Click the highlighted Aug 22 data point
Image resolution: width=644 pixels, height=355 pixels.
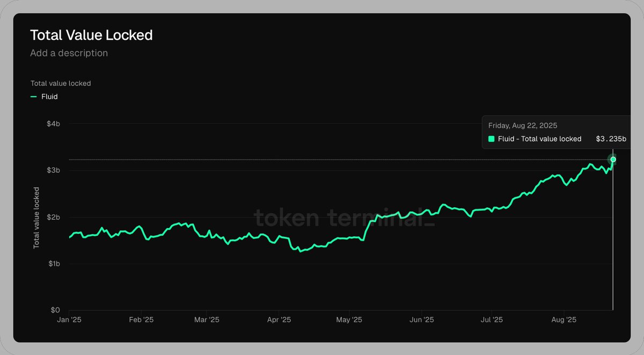point(613,160)
